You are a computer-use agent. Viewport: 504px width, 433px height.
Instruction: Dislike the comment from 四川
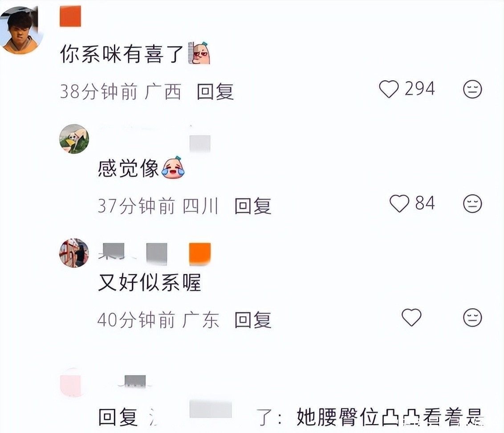click(472, 204)
